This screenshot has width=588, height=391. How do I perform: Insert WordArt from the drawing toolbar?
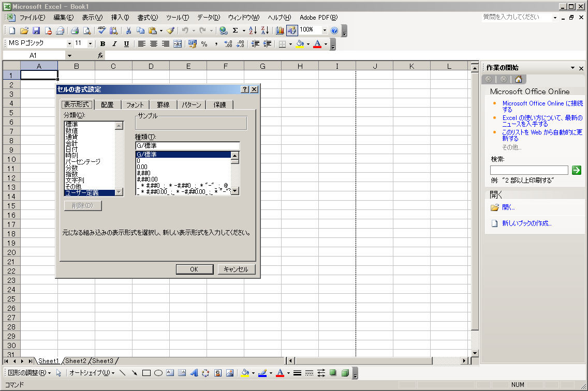pyautogui.click(x=194, y=373)
